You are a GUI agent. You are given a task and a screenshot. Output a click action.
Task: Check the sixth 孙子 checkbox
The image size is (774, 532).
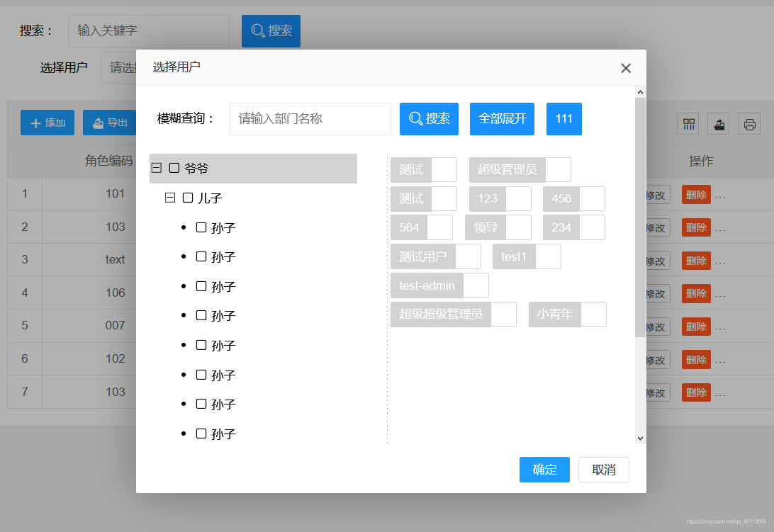point(201,375)
